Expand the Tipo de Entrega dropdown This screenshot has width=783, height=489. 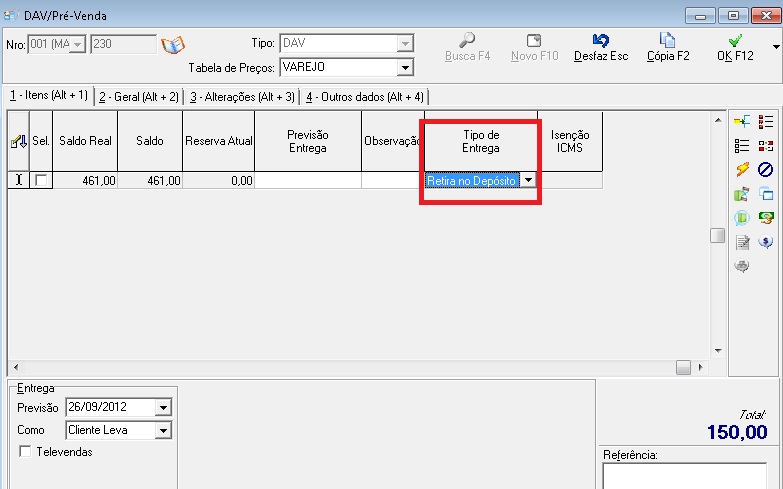pyautogui.click(x=528, y=181)
